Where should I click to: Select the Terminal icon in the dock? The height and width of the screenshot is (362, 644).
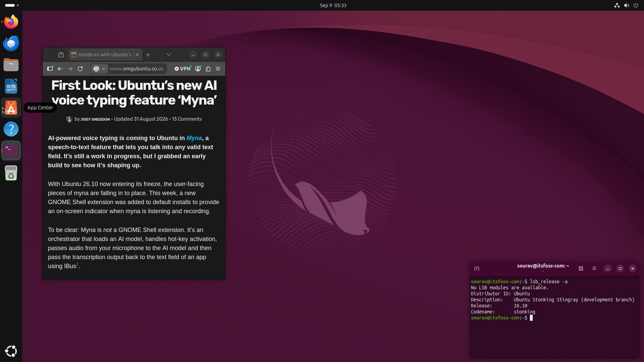11,150
